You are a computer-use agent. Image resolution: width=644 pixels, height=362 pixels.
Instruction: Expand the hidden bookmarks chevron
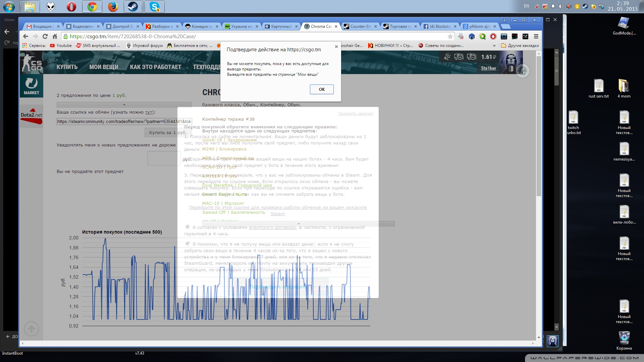[x=494, y=46]
